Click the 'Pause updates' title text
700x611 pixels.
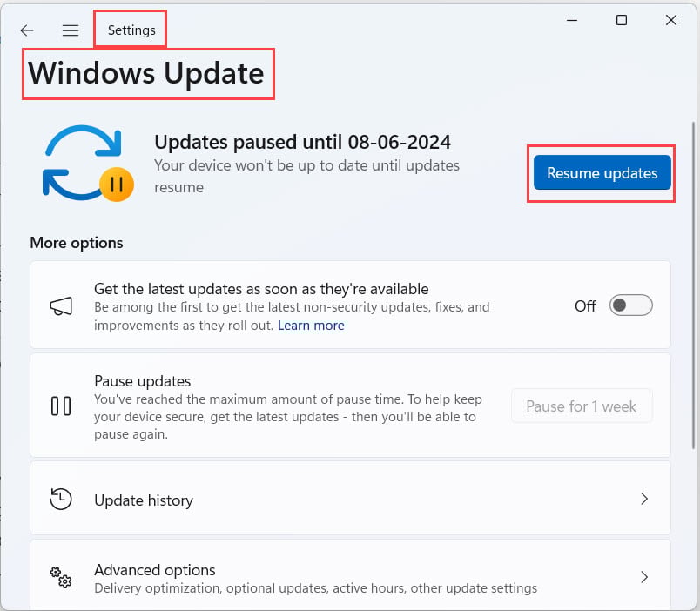(x=143, y=381)
